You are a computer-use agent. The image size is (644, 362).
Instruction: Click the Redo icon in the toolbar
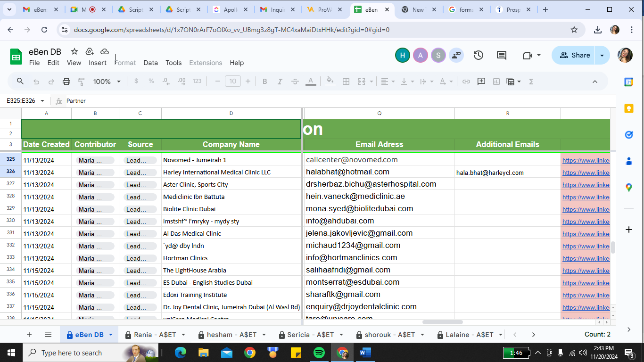[x=51, y=82]
